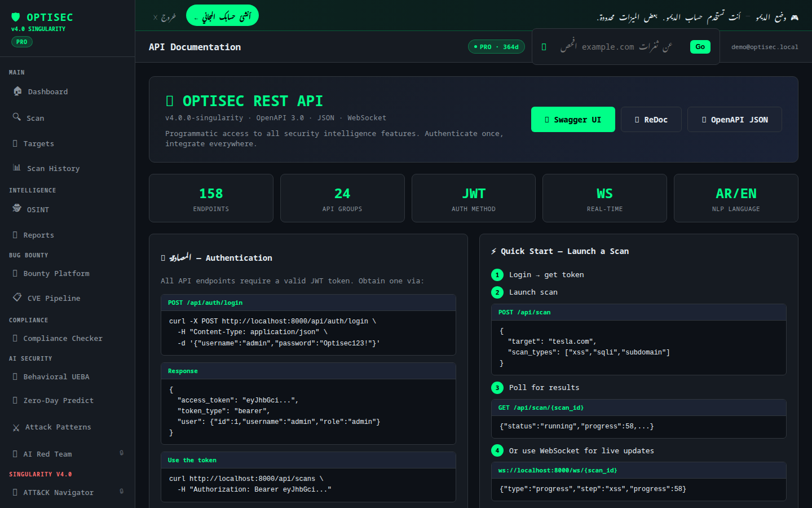Click the game controller icon in the demo banner
Image resolution: width=812 pixels, height=508 pixels.
tap(795, 17)
